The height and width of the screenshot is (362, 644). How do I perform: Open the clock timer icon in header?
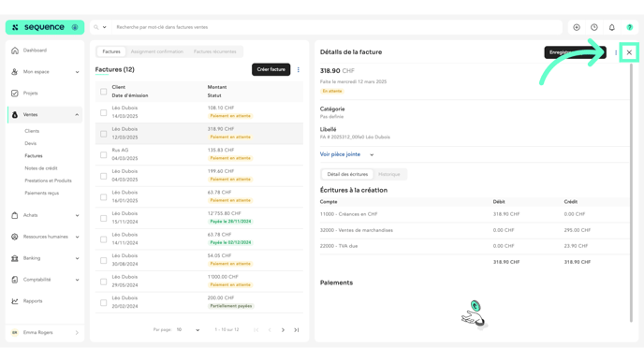tap(594, 27)
